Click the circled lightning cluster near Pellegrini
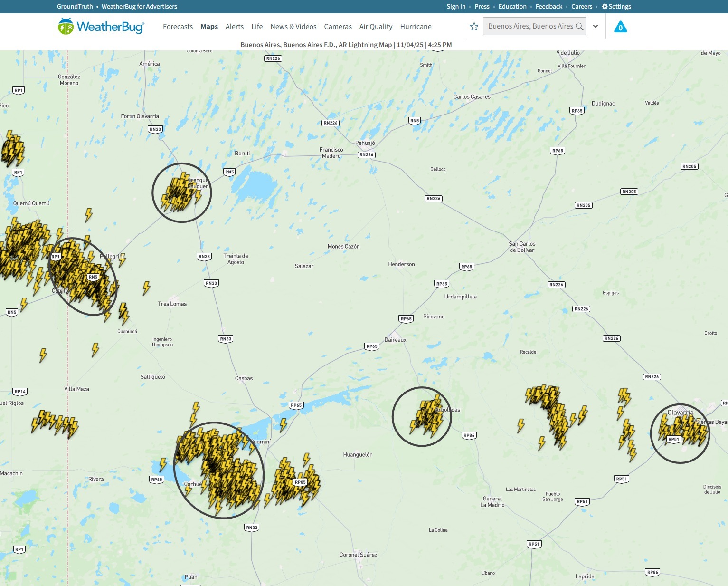The image size is (728, 586). [x=83, y=277]
